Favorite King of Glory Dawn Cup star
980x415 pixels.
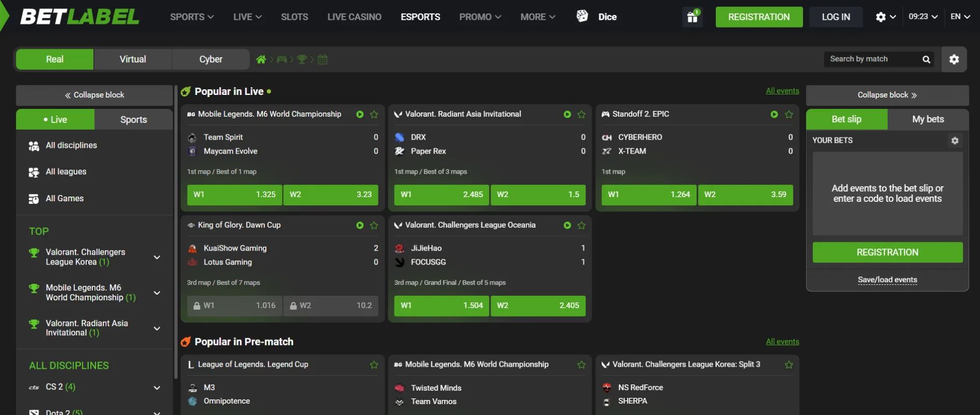point(374,225)
